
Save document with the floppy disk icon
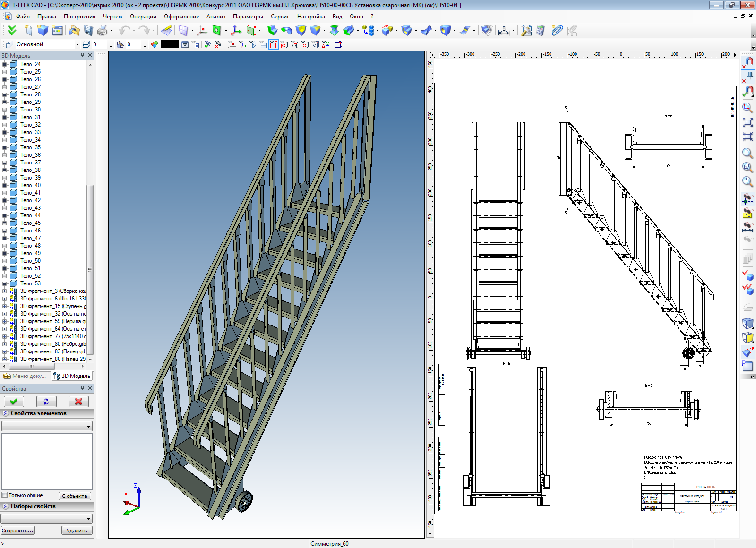coord(88,30)
